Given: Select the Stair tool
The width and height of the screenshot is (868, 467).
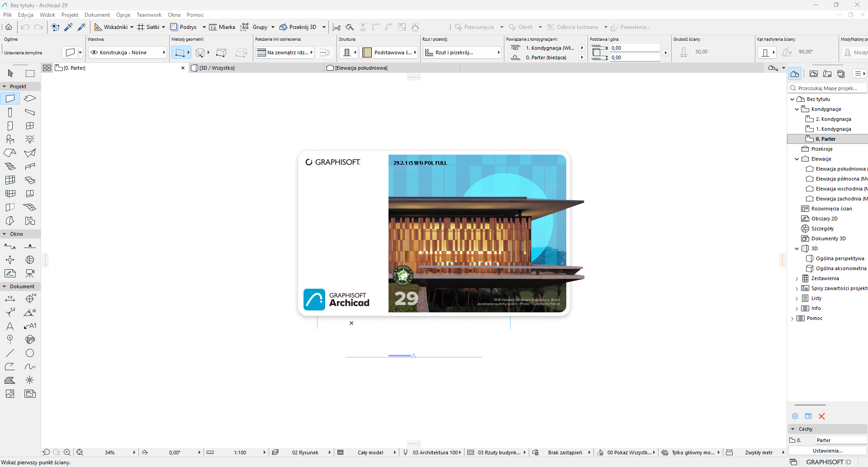Looking at the screenshot, I should click(10, 167).
